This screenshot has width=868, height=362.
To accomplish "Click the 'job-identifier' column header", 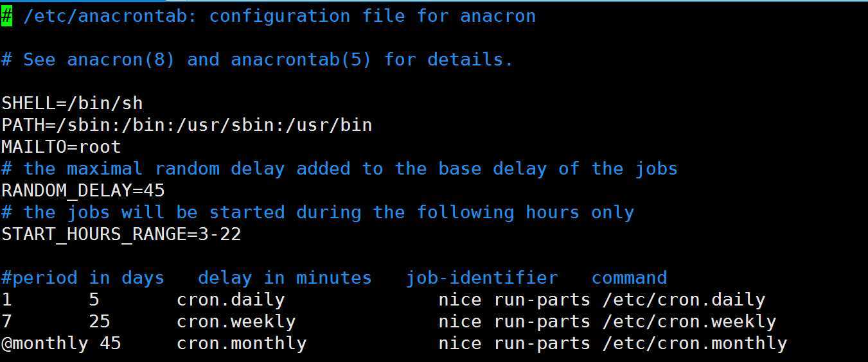I will tap(481, 278).
